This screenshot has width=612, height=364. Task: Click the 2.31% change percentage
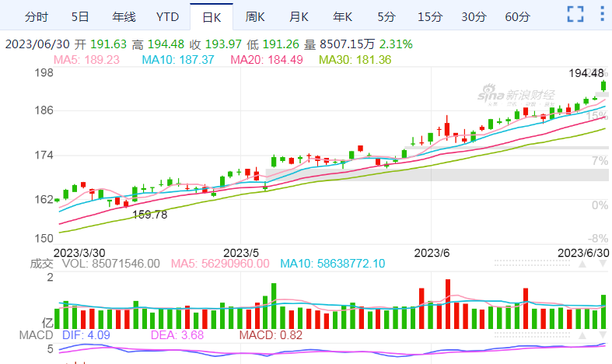396,44
